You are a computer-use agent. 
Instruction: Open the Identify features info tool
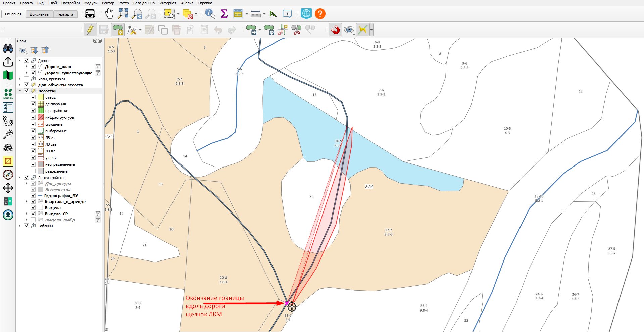210,14
